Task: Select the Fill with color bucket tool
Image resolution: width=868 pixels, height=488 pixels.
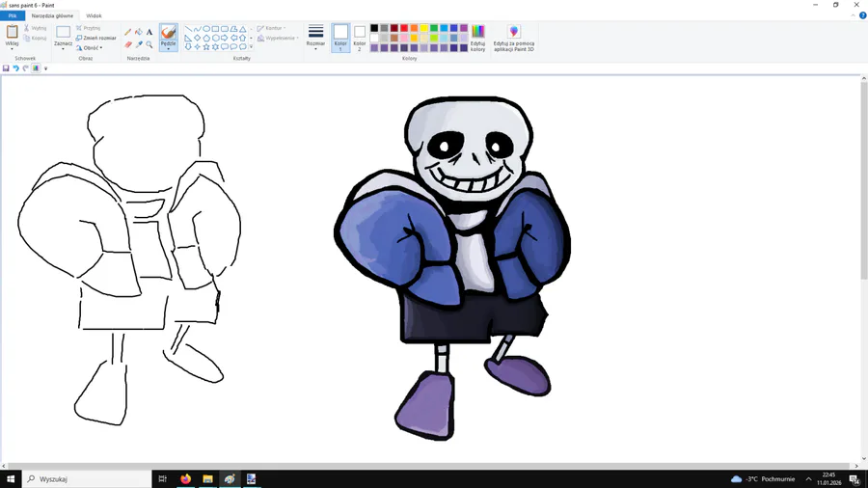Action: (x=138, y=32)
